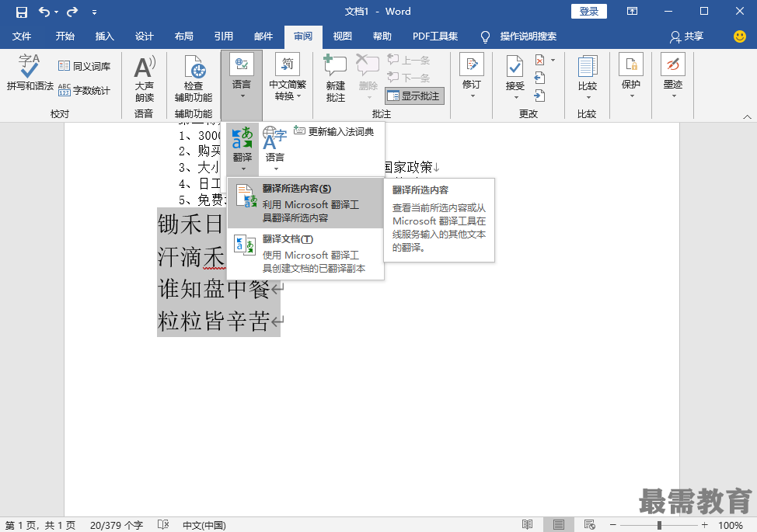The width and height of the screenshot is (757, 532).
Task: Open 同义词库 thesaurus
Action: point(85,66)
